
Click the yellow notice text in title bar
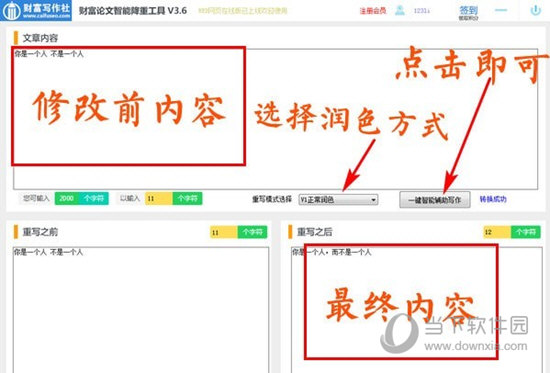pos(243,11)
